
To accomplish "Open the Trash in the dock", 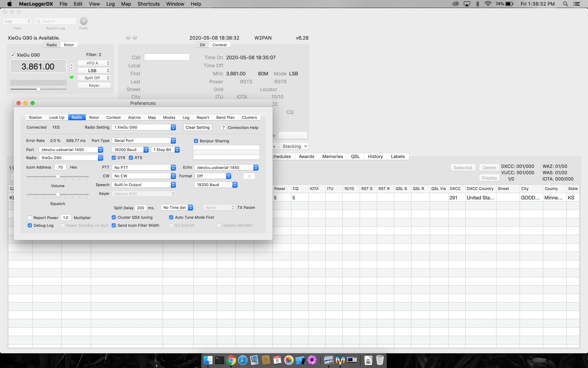I will click(x=380, y=360).
